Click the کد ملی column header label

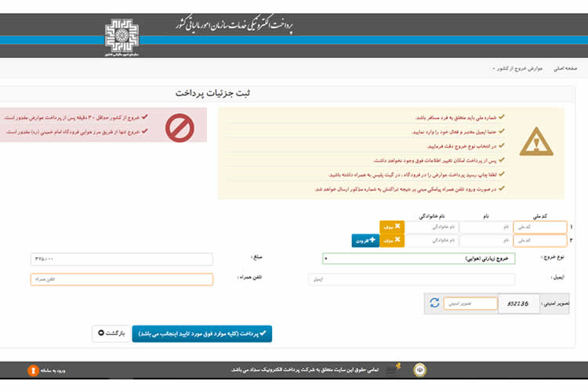[539, 216]
